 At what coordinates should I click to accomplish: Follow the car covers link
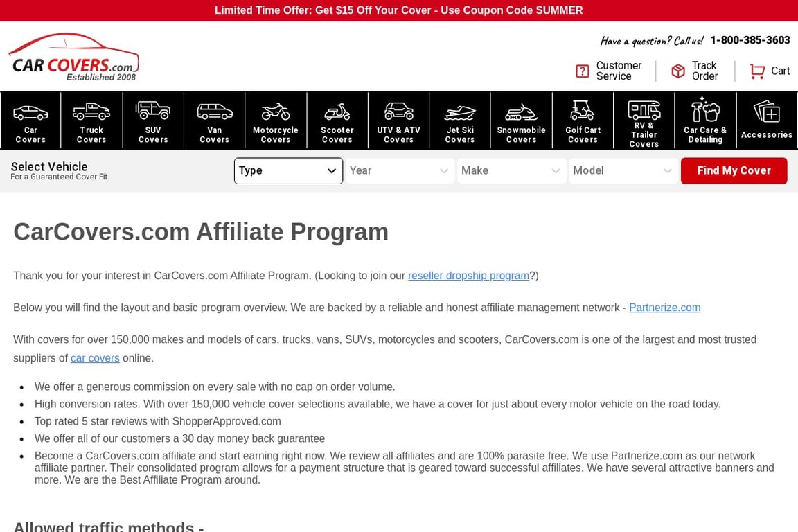[x=95, y=358]
